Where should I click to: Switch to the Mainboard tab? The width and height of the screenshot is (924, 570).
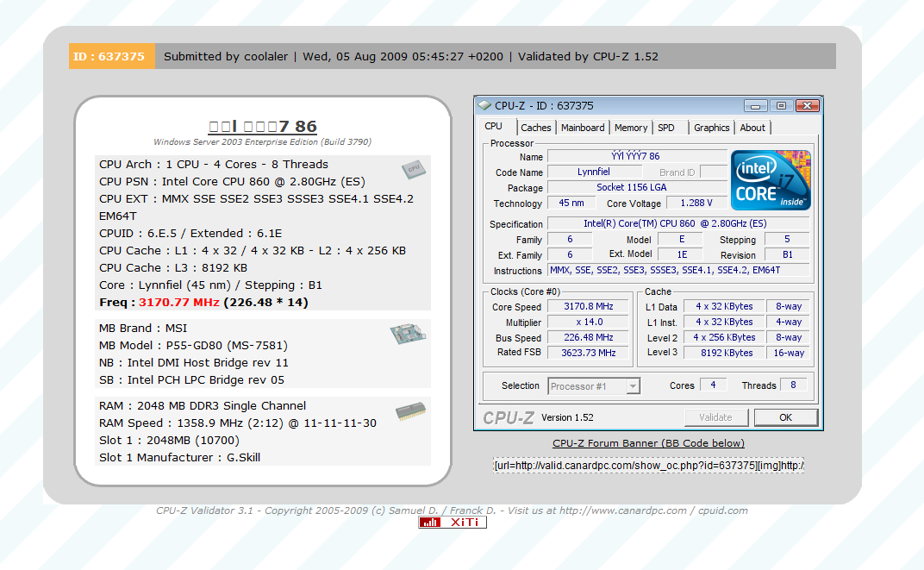583,128
